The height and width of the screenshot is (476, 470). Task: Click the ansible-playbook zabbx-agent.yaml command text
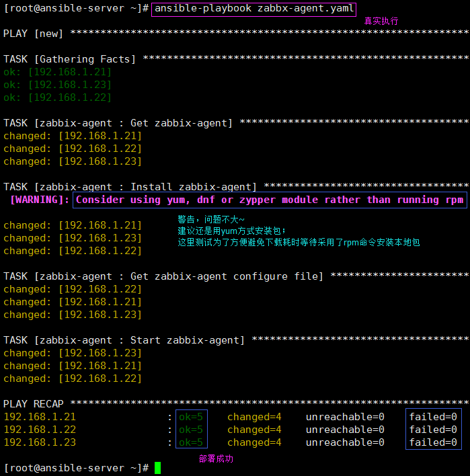pyautogui.click(x=254, y=9)
